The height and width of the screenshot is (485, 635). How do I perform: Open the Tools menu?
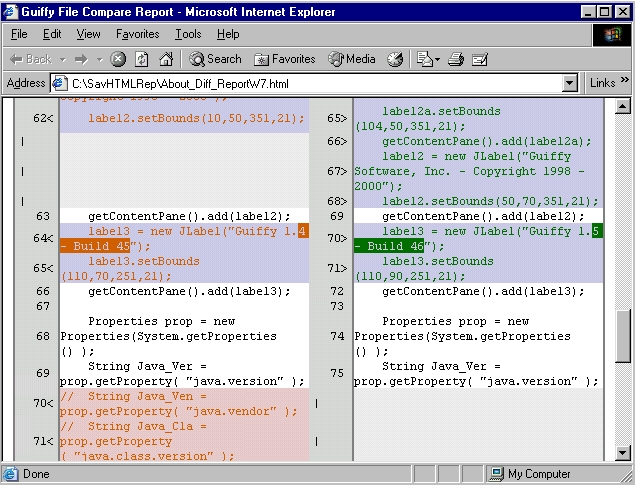pos(188,34)
